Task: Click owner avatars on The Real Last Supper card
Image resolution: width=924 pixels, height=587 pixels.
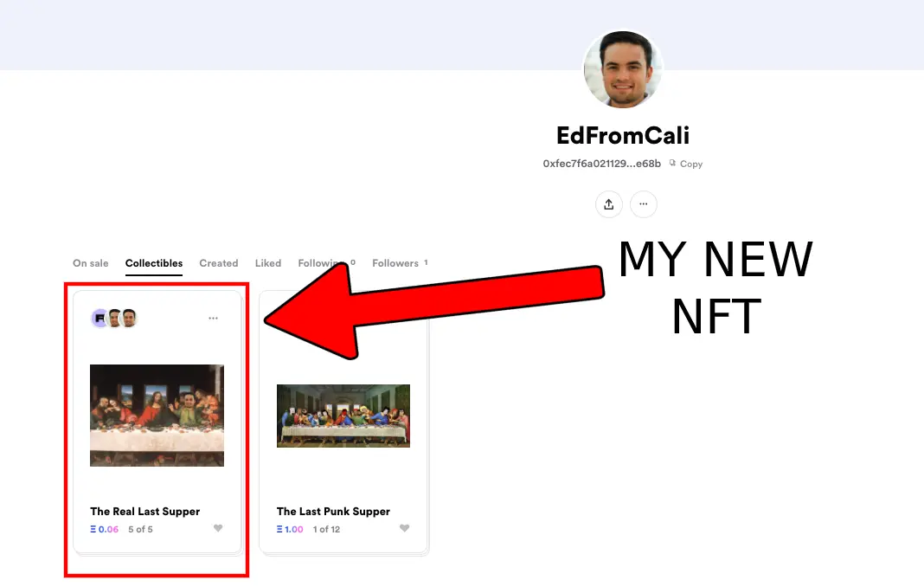Action: [x=114, y=318]
